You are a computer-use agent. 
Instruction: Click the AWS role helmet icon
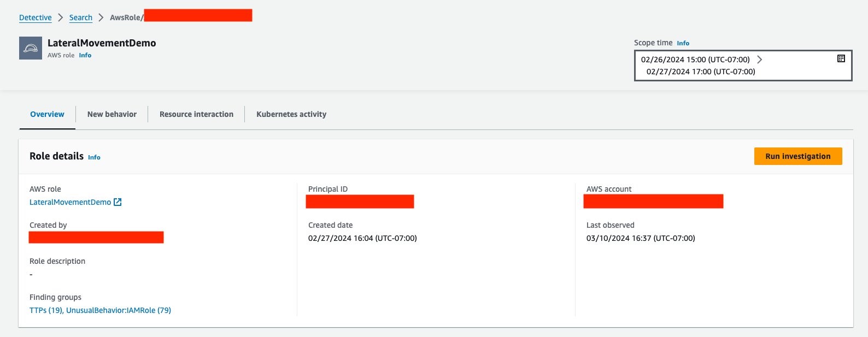[x=31, y=48]
